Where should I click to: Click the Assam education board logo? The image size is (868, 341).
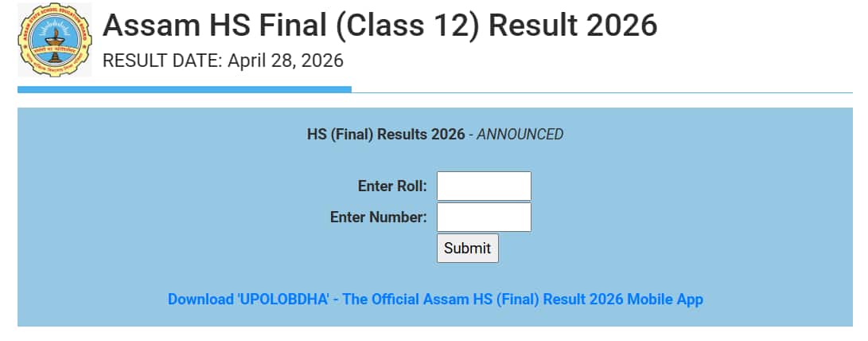[54, 40]
